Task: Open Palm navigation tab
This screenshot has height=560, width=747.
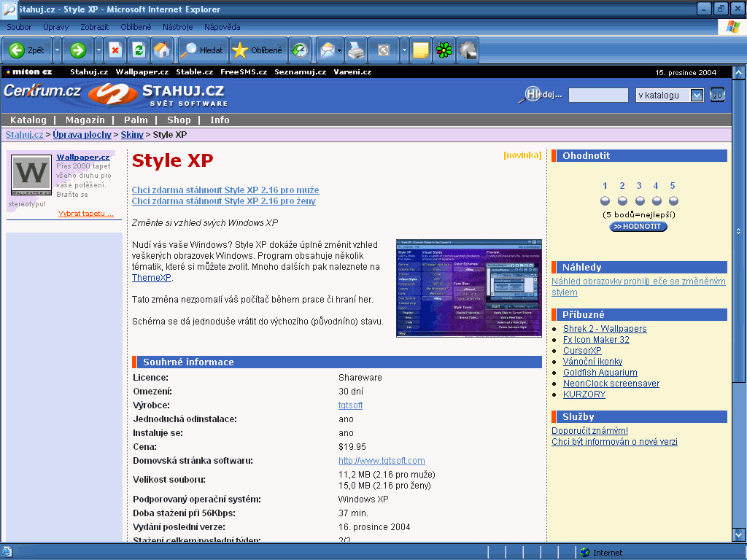Action: click(x=136, y=120)
